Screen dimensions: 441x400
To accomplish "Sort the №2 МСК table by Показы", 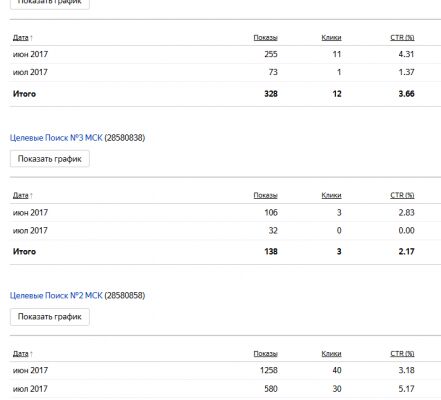I will (x=265, y=354).
